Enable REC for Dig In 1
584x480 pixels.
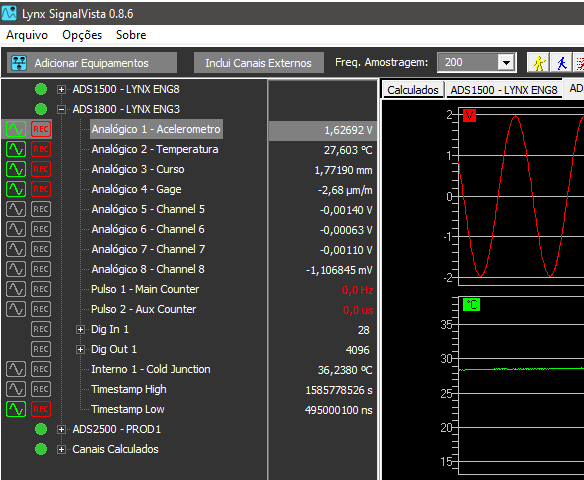[x=41, y=329]
